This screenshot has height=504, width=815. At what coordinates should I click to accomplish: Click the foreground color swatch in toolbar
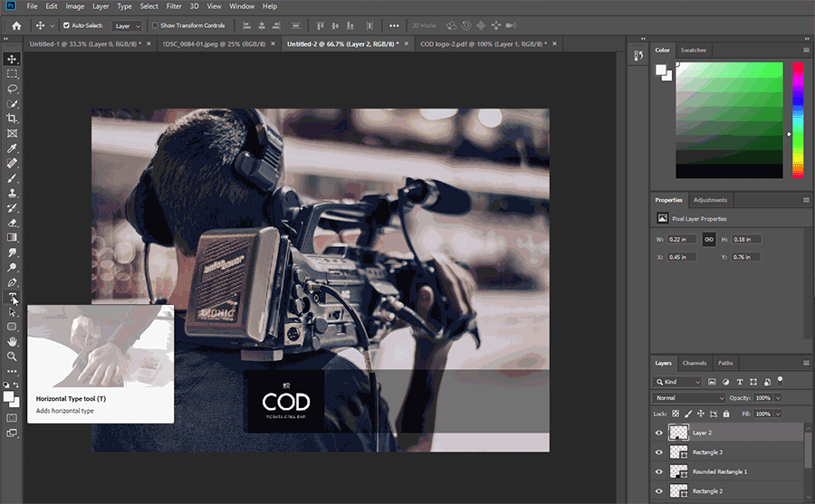[8, 397]
